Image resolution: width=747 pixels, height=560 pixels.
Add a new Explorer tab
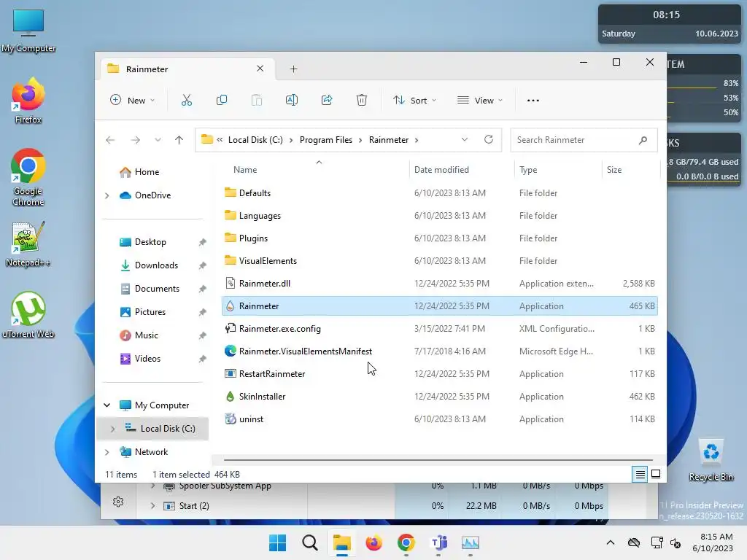click(x=293, y=69)
